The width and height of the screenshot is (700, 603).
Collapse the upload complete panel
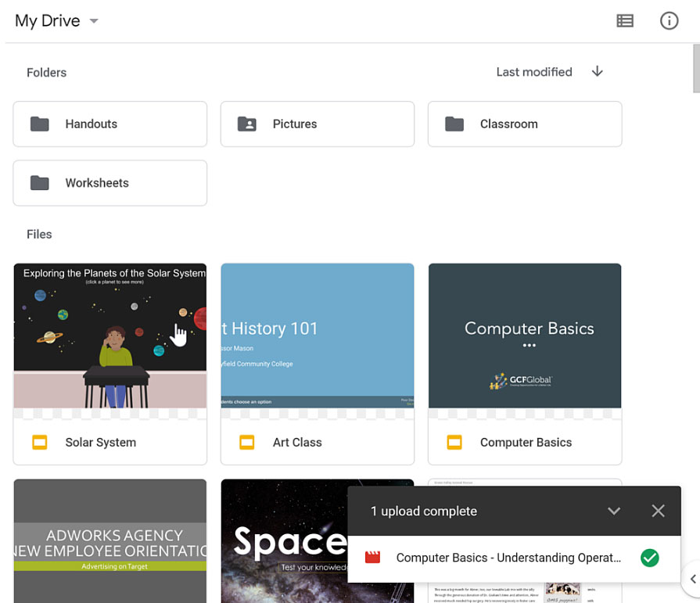[614, 511]
